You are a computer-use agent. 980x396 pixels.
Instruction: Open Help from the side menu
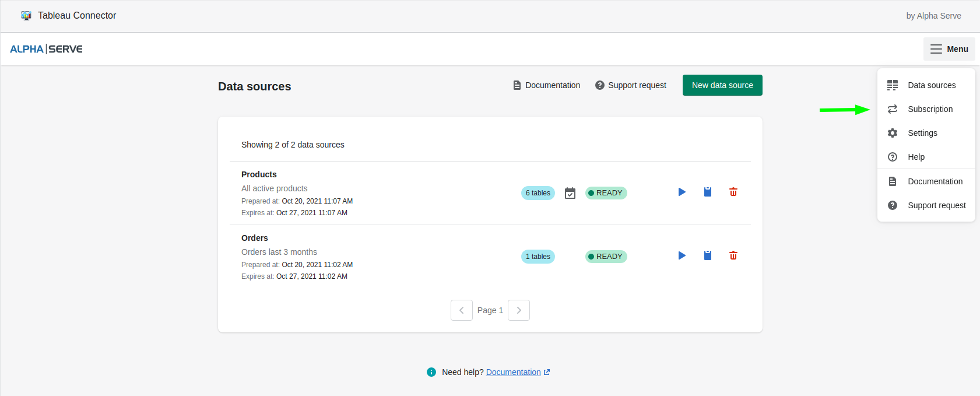click(x=916, y=157)
